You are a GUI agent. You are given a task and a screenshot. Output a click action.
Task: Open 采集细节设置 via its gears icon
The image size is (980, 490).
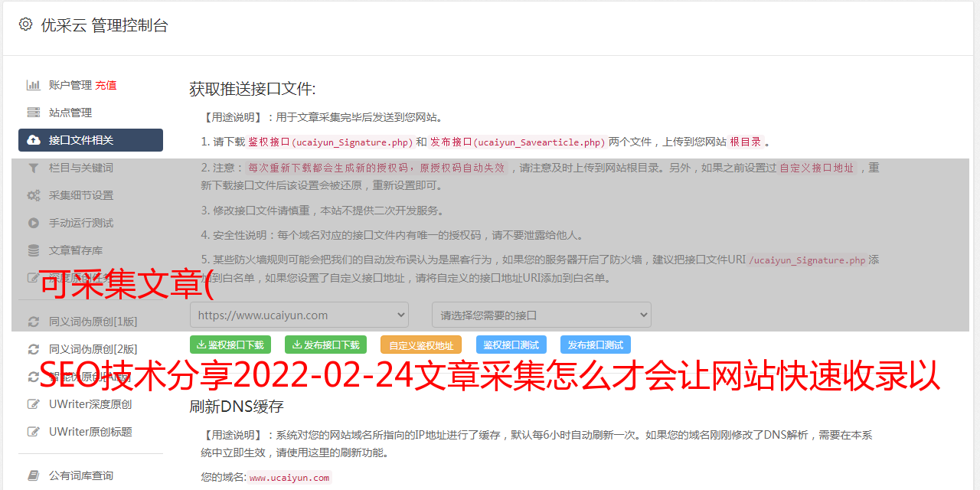[x=34, y=195]
